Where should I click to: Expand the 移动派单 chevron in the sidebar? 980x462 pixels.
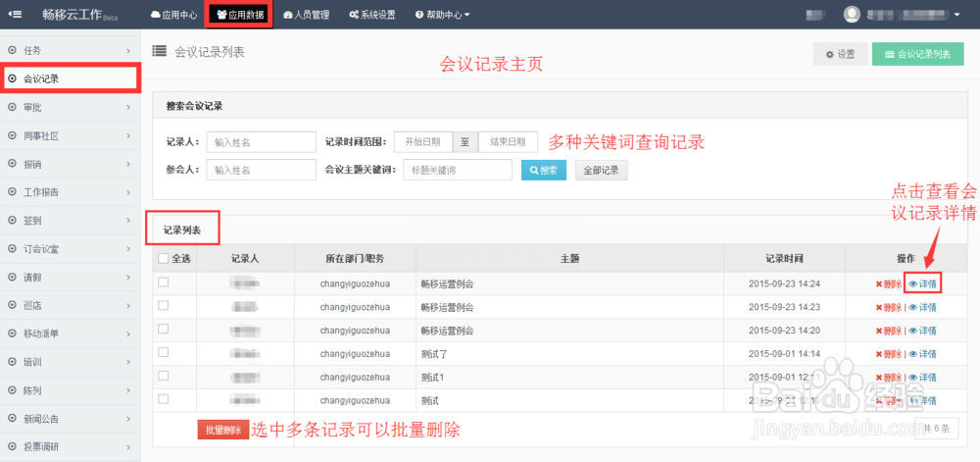tap(128, 334)
